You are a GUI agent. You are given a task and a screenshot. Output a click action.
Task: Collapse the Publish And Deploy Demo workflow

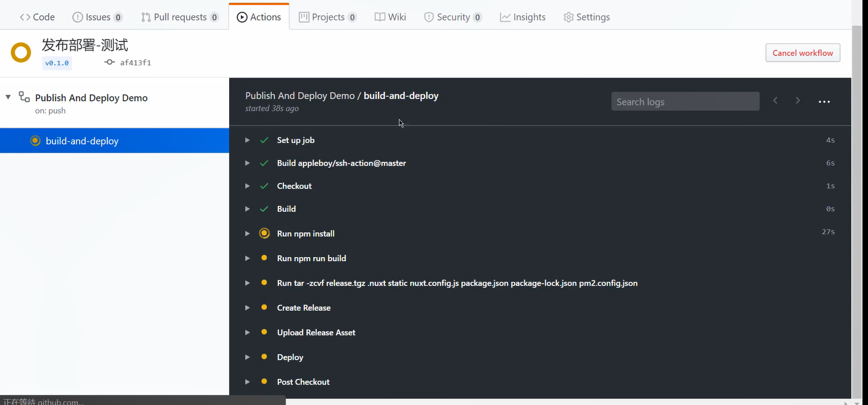(x=8, y=97)
